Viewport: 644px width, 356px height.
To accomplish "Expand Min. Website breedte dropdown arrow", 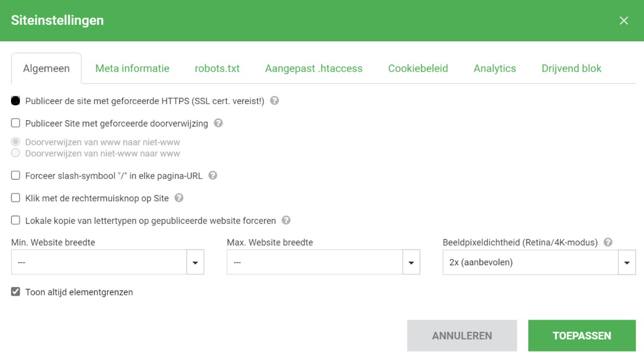I will 195,262.
